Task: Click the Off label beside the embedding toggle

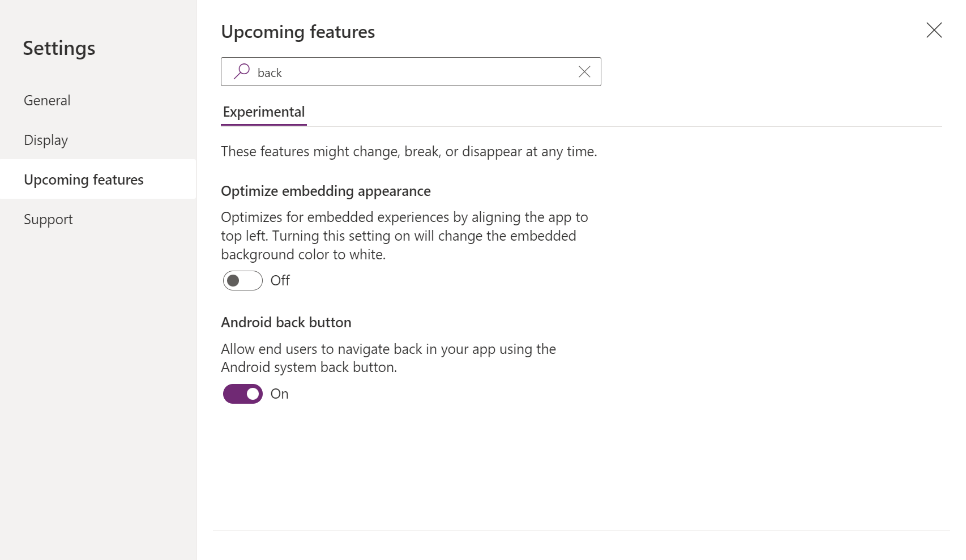Action: (x=280, y=280)
